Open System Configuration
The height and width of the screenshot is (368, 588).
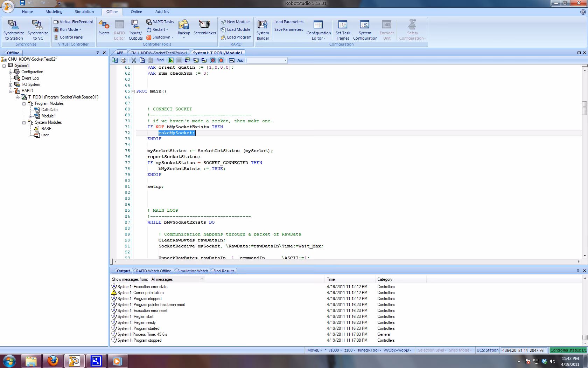click(365, 30)
